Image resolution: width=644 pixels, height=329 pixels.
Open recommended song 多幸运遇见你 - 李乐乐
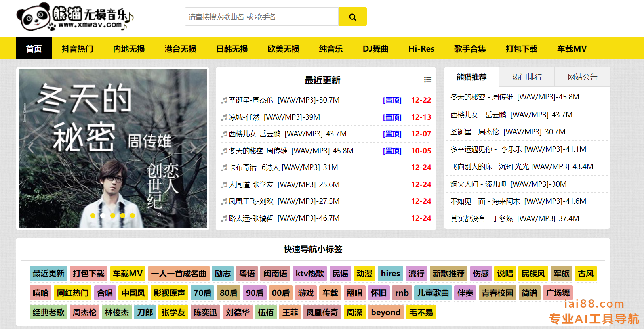(518, 149)
